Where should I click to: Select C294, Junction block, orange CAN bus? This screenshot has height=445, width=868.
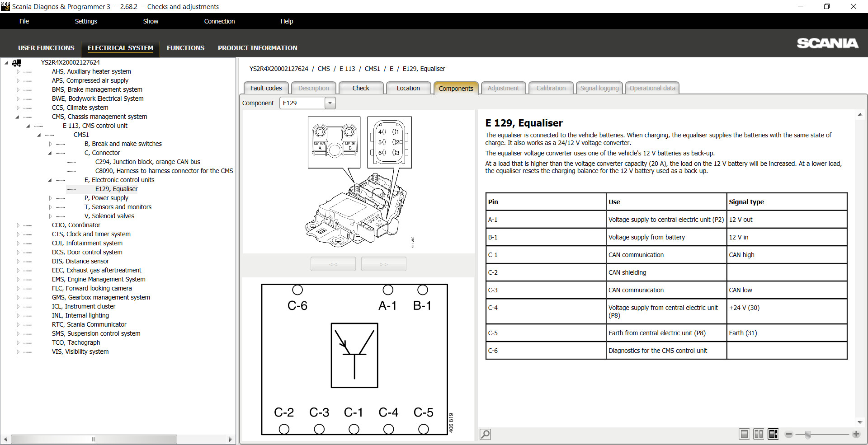147,162
